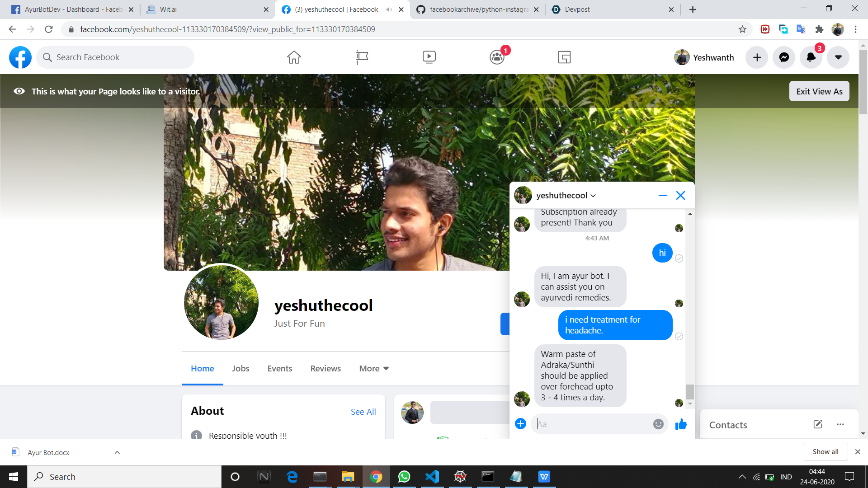Send a thumbs-up like in chat
Image resolution: width=868 pixels, height=488 pixels.
click(x=681, y=424)
